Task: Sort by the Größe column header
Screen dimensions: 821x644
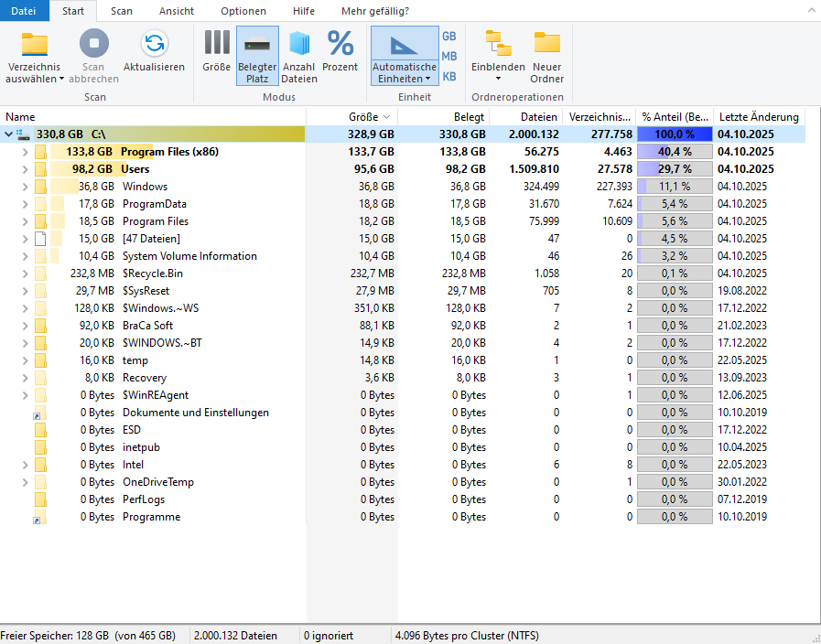Action: click(x=351, y=117)
